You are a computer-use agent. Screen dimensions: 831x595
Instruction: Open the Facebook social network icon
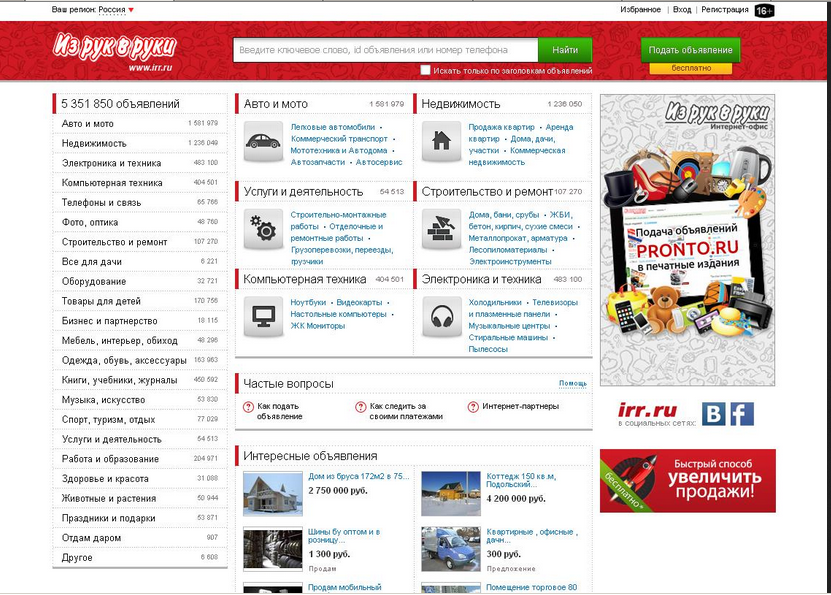coord(742,414)
